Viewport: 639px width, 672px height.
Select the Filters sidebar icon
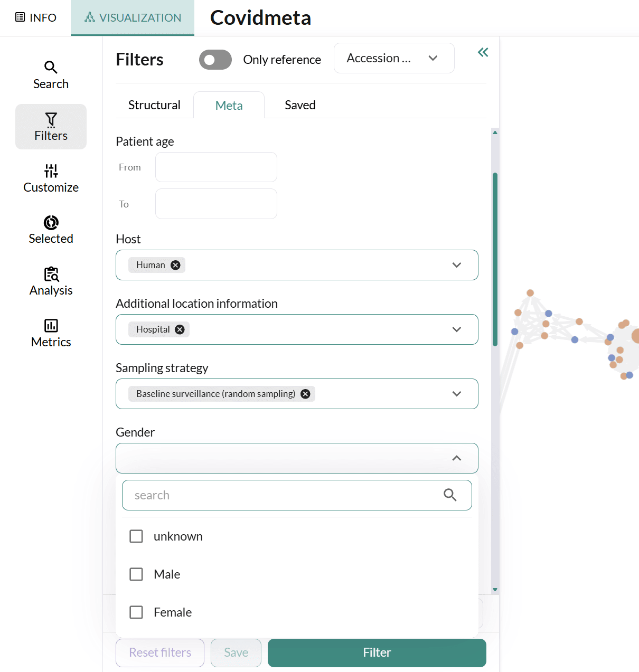51,127
